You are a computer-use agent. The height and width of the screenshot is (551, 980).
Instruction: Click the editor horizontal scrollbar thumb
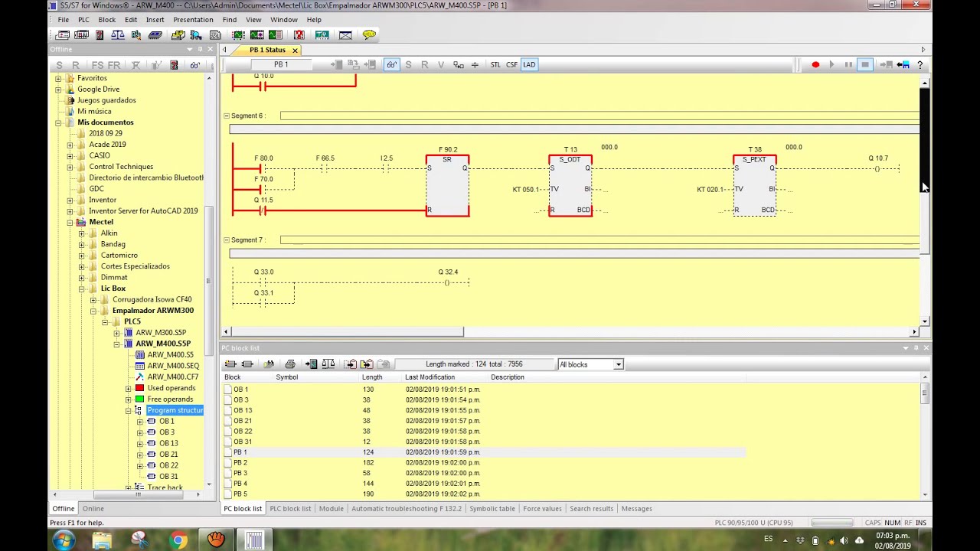point(347,331)
